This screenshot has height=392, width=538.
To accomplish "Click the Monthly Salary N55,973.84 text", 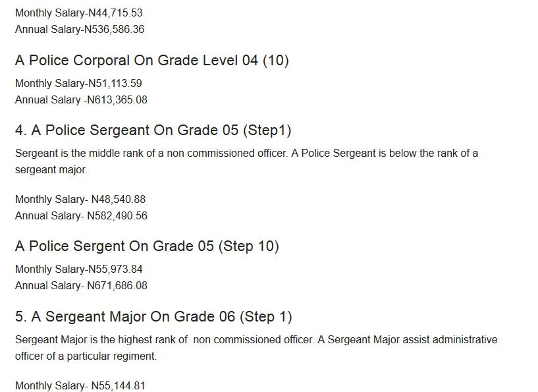I will tap(78, 269).
